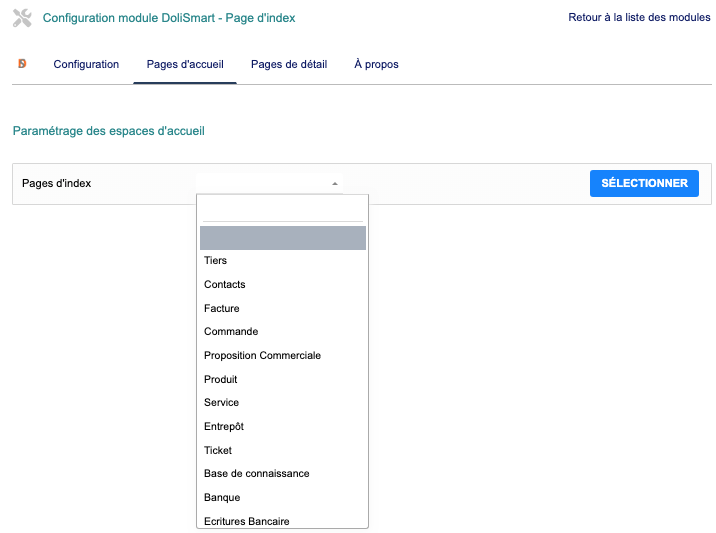
Task: Select the Pages d'accueil tab
Action: pos(185,64)
